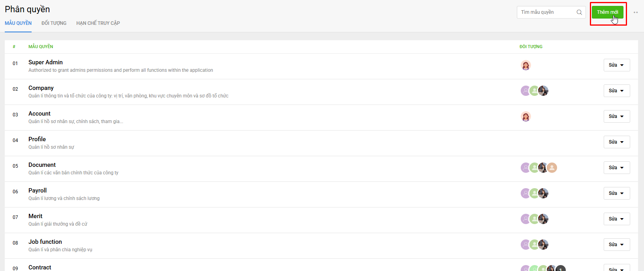The height and width of the screenshot is (271, 644).
Task: Click green avatar in Merit row
Action: [x=534, y=219]
